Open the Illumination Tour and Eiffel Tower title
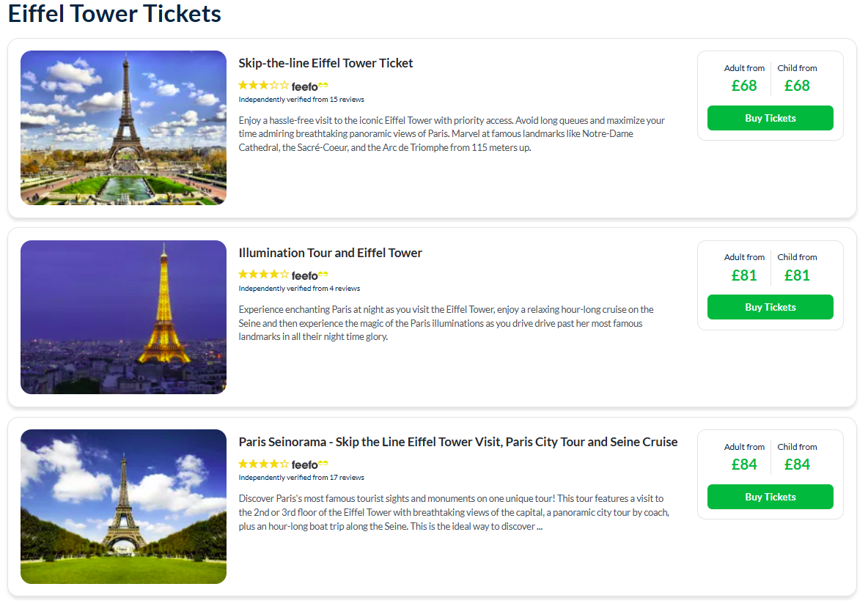This screenshot has height=603, width=868. point(330,253)
